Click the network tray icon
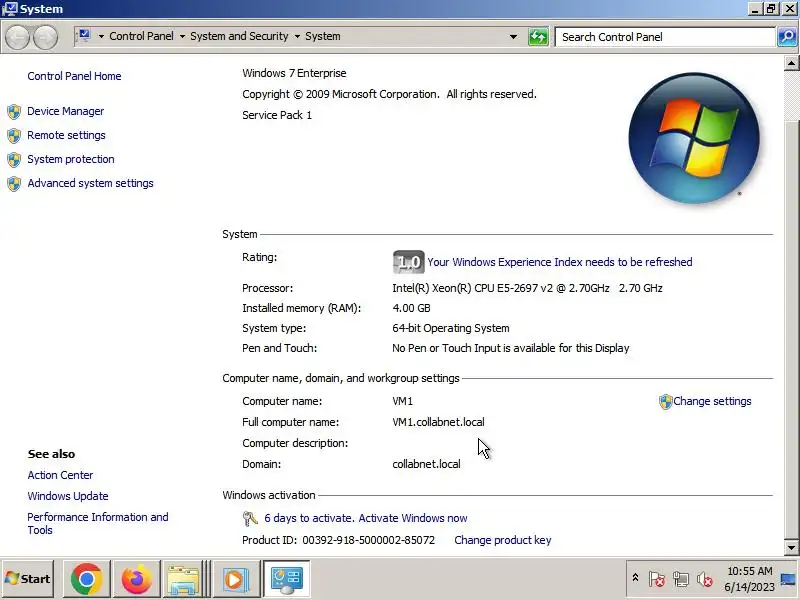The height and width of the screenshot is (600, 800). pyautogui.click(x=681, y=579)
